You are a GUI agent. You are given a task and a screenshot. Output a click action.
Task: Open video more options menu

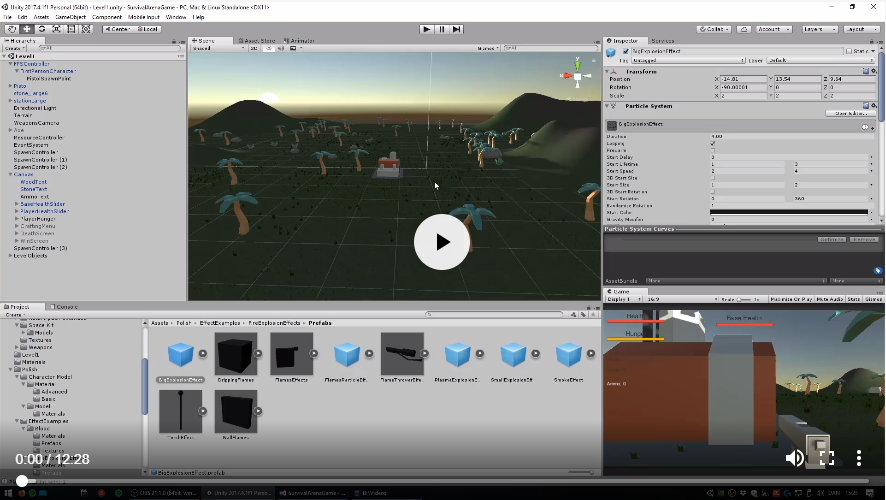[858, 458]
